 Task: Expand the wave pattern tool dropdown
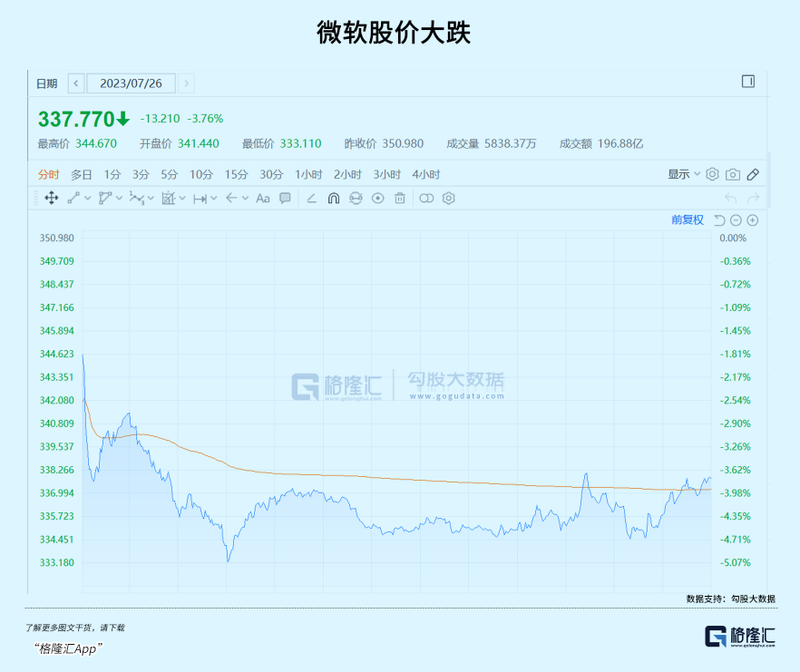point(151,198)
